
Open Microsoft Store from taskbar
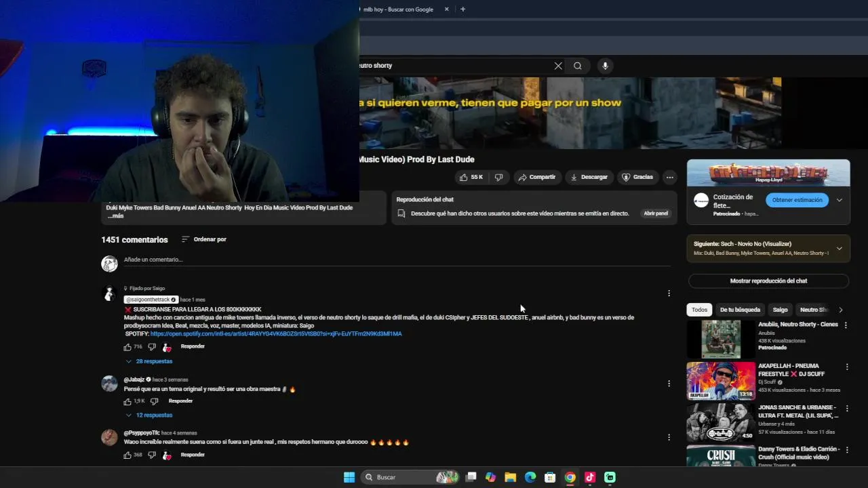tap(550, 477)
